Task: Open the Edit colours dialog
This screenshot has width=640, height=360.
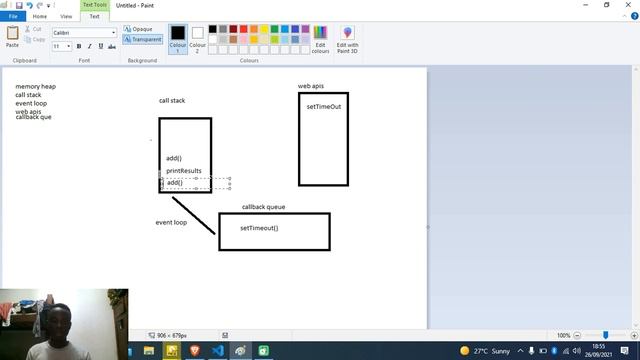Action: [320, 39]
